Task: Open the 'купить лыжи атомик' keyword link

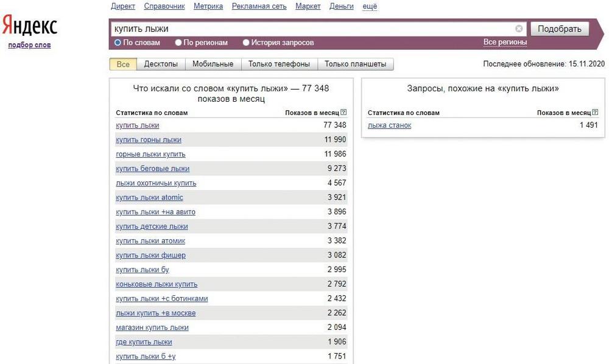Action: coord(150,240)
